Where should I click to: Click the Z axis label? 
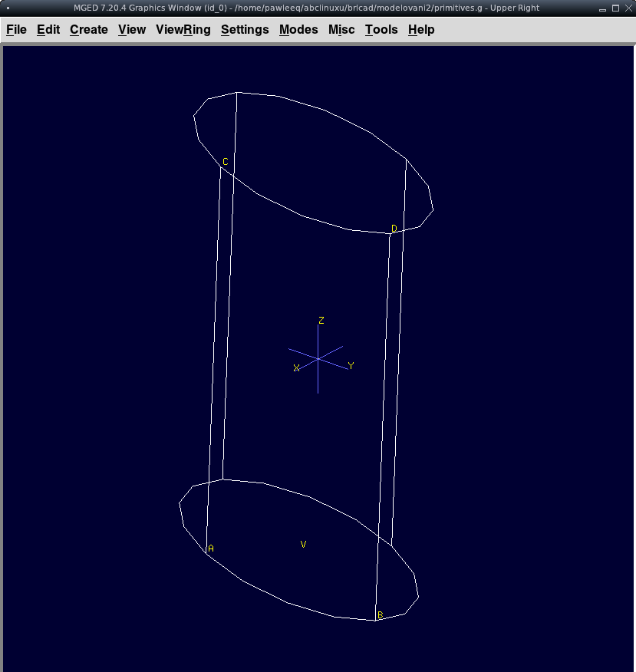click(321, 321)
